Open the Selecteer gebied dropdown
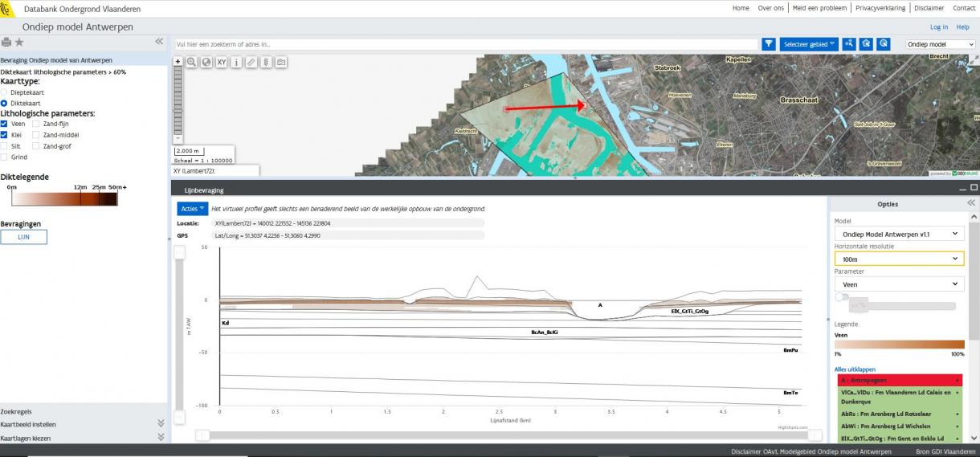This screenshot has height=457, width=980. [808, 44]
